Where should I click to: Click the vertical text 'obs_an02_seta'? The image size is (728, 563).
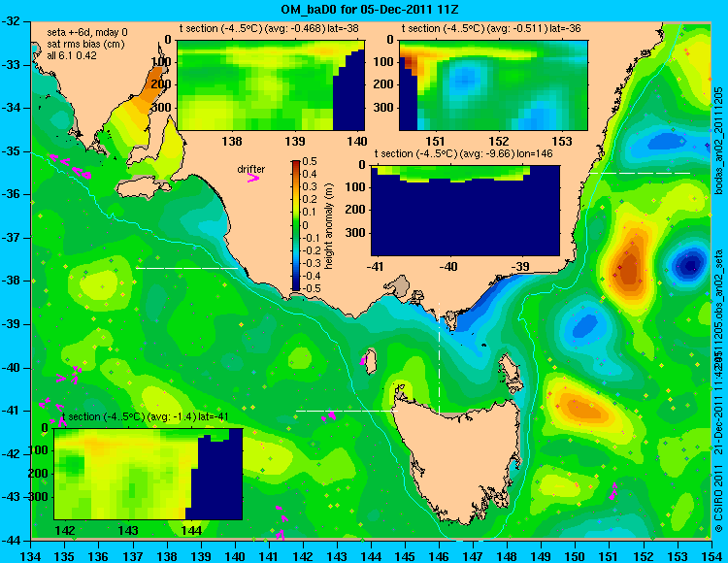coord(718,285)
